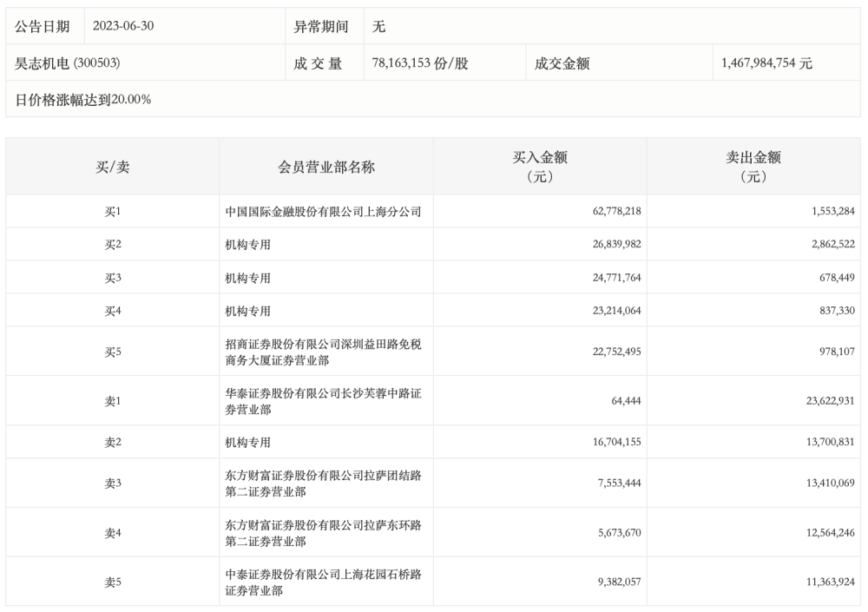Click the 卖2 row label
868x612 pixels.
click(x=113, y=442)
